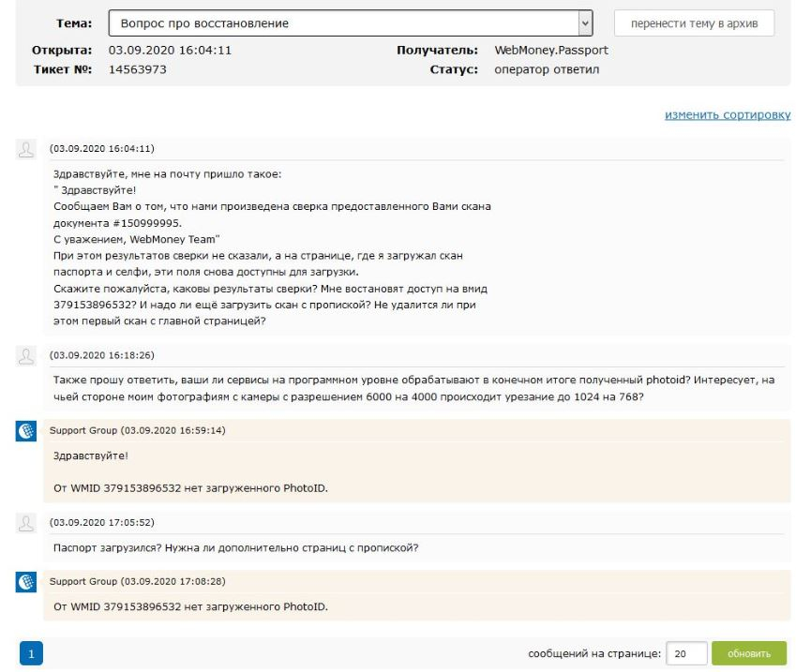Click 'Support Group (03.09.2020 16:59:14)' header
The height and width of the screenshot is (672, 796).
[137, 430]
